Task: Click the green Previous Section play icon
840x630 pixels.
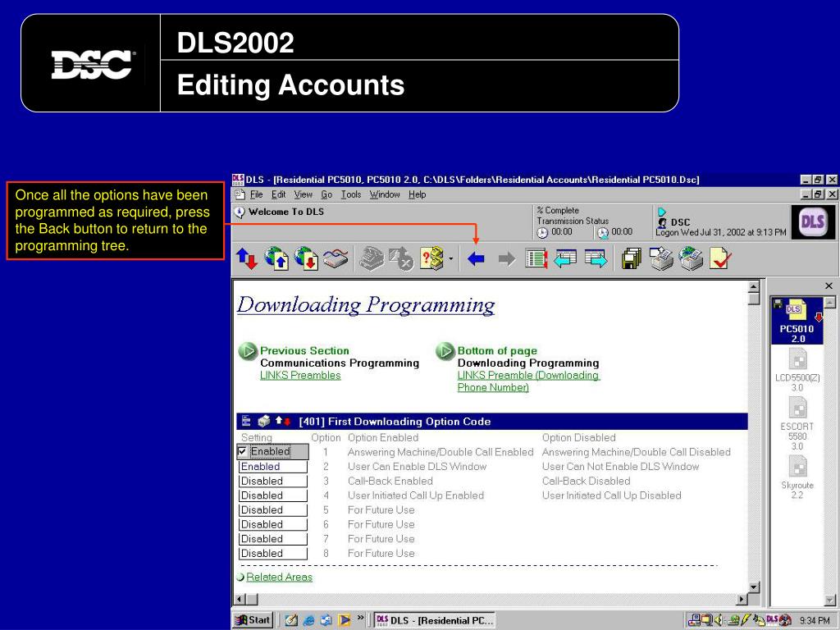Action: (248, 351)
